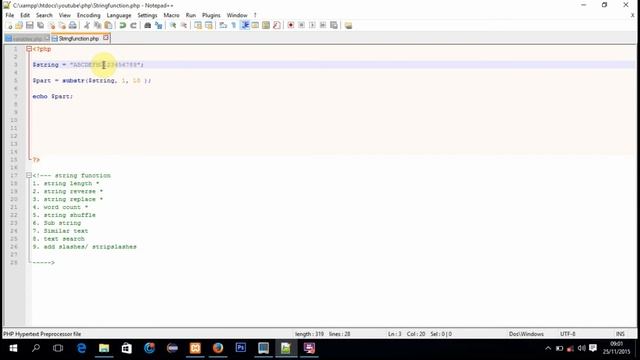Open the ? help menu
This screenshot has height=360, width=640.
coord(255,15)
